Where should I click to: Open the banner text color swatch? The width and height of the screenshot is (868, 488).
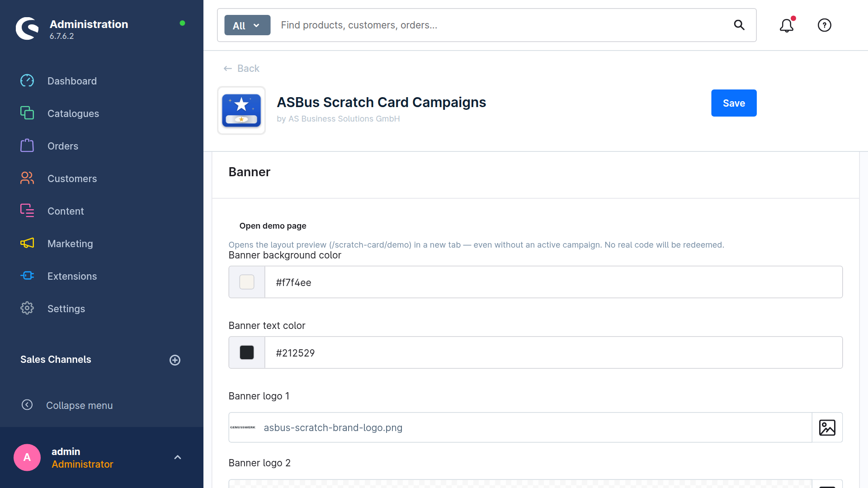point(247,352)
